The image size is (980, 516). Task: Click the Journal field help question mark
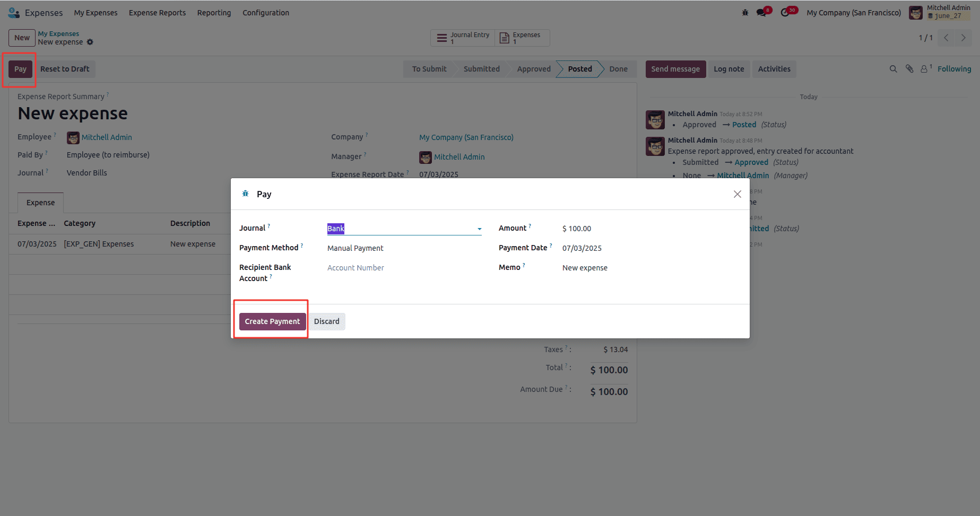[269, 226]
